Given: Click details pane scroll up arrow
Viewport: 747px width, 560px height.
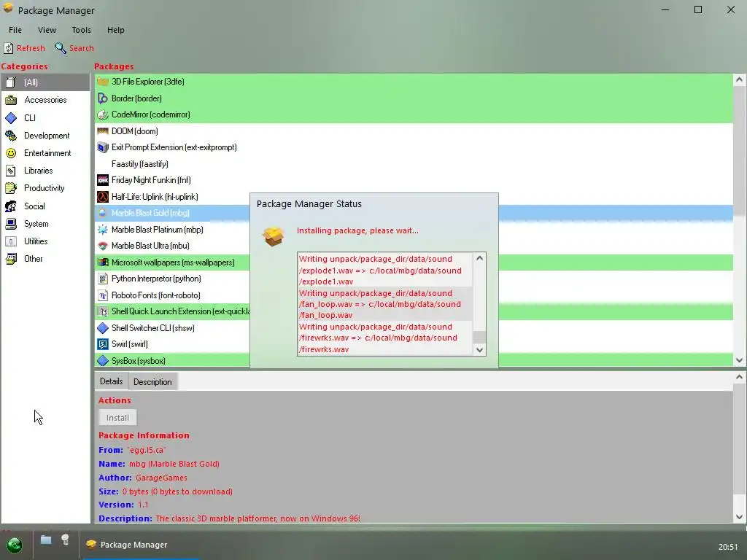Looking at the screenshot, I should click(x=740, y=377).
